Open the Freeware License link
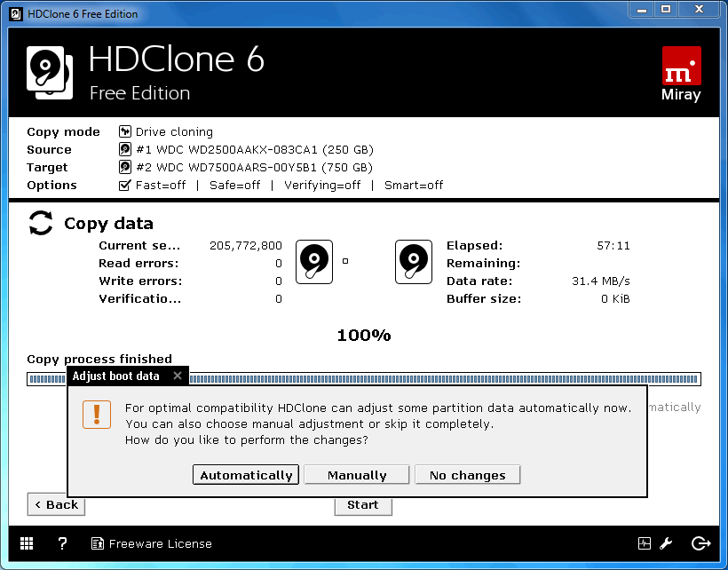 point(160,543)
